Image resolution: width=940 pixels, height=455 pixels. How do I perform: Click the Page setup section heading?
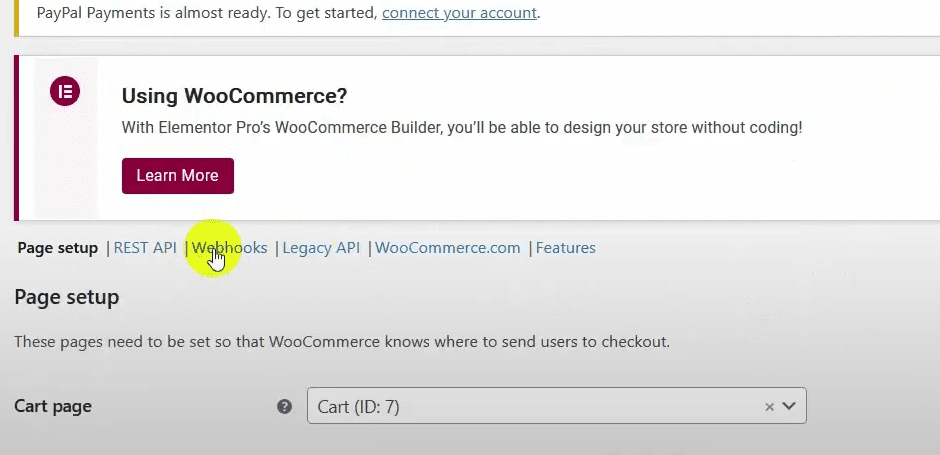coord(67,297)
